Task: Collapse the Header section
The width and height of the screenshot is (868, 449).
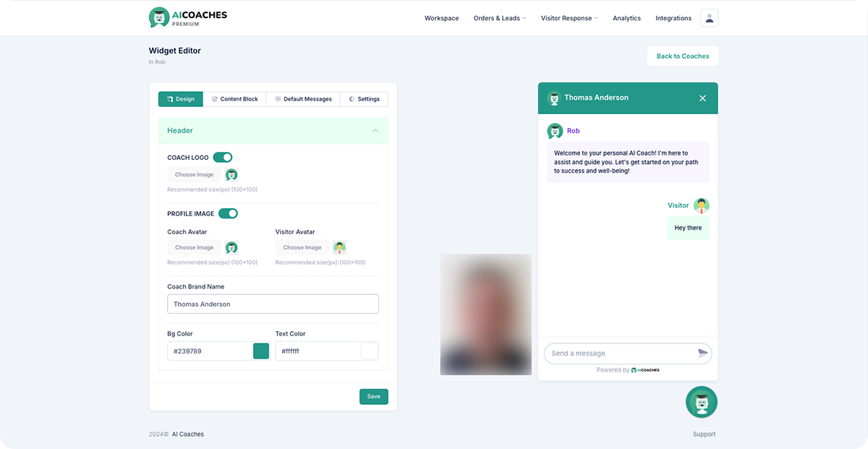Action: 375,131
